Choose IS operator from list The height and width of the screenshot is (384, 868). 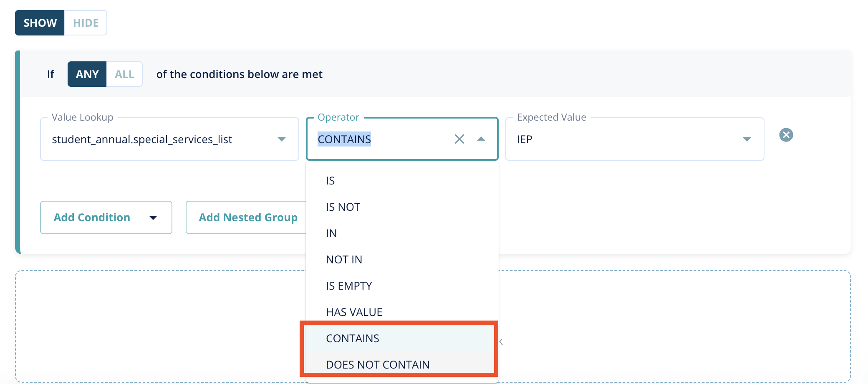[x=331, y=181]
